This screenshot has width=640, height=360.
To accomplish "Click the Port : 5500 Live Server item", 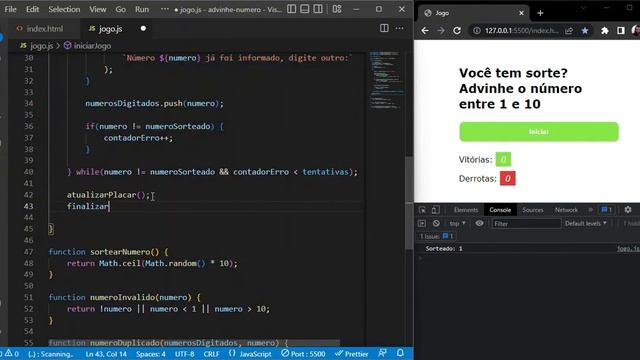I will point(303,354).
